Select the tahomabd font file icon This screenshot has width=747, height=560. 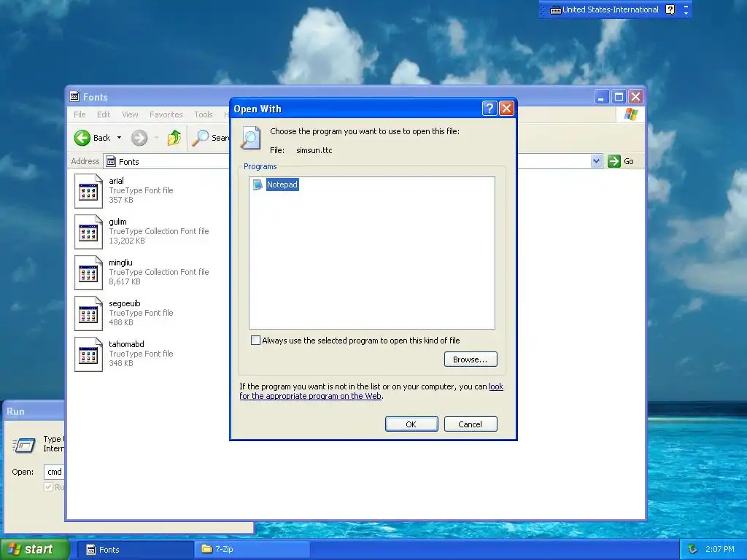tap(88, 355)
